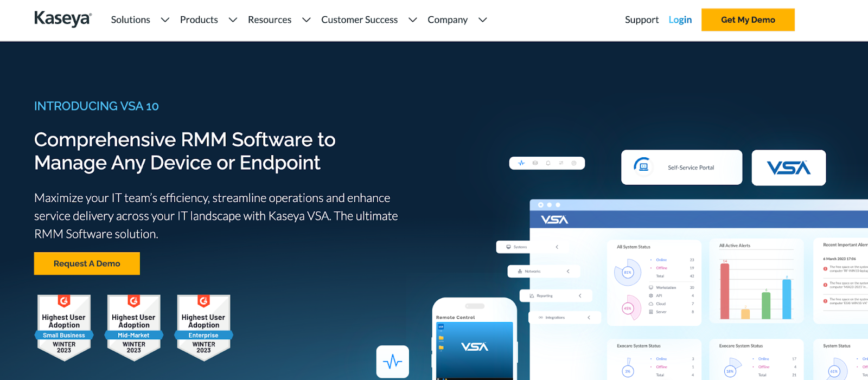The image size is (868, 380).
Task: Collapse the Reporting panel chevron
Action: click(x=580, y=295)
